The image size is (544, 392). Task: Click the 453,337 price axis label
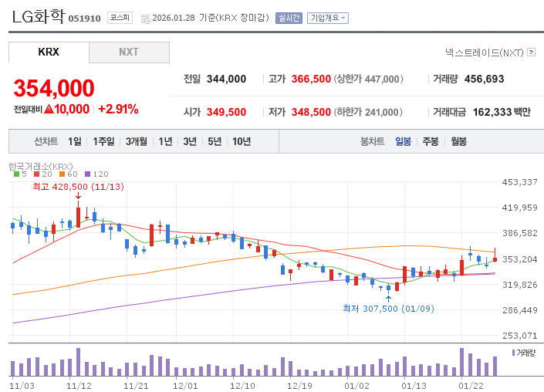click(x=520, y=182)
